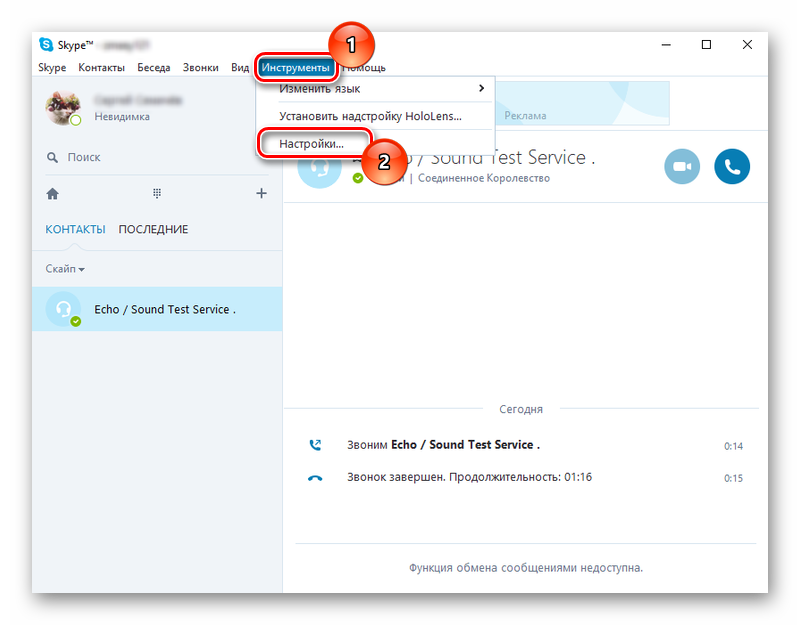Viewport: 800px width, 625px height.
Task: Switch to the КОНТАКТЫ tab
Action: [75, 229]
